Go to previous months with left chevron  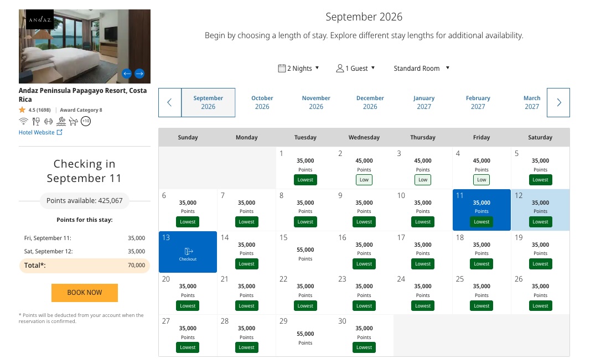tap(169, 102)
